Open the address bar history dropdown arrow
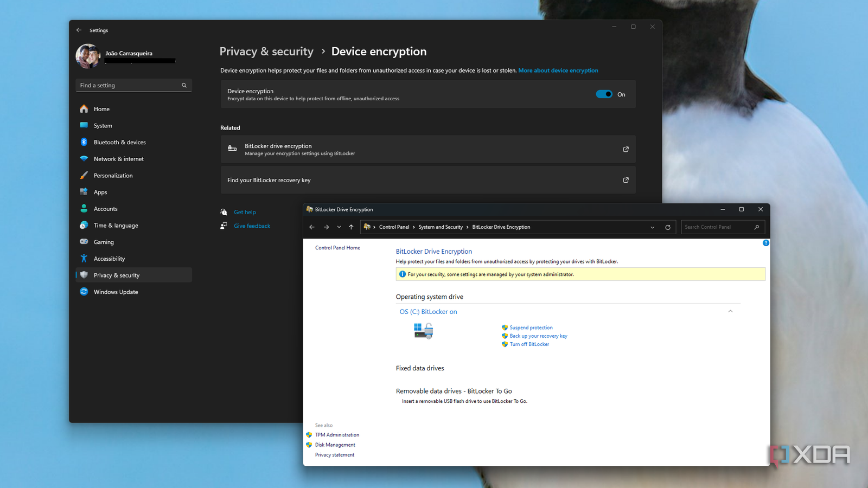 point(652,227)
